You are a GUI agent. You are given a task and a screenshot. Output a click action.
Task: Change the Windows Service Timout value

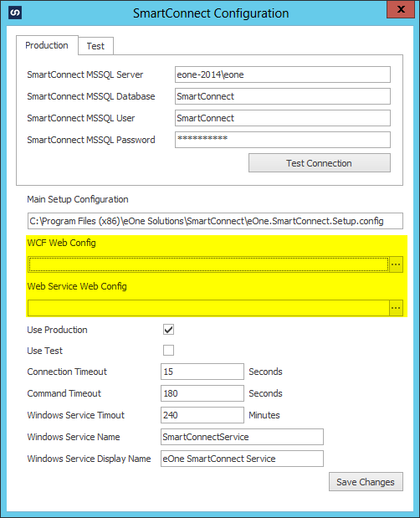coord(202,415)
